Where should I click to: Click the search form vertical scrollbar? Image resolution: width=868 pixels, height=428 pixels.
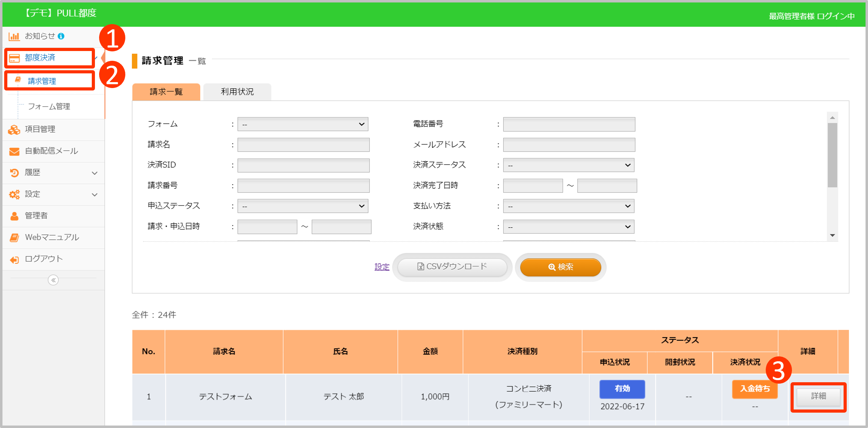coord(832,155)
